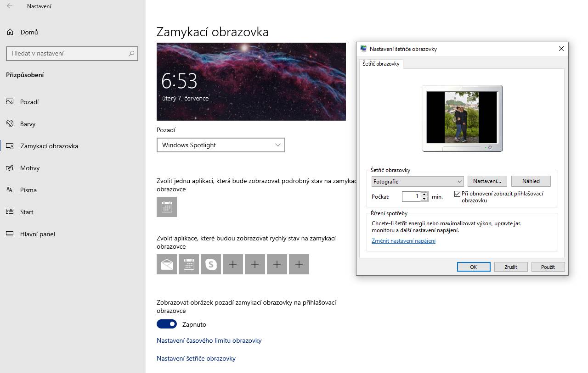Open Změnit nastavení napájení link

403,241
